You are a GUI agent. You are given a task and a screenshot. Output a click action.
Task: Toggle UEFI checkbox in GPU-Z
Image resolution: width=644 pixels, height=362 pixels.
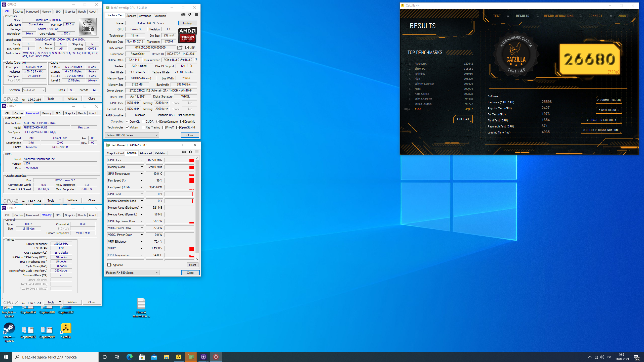click(187, 48)
